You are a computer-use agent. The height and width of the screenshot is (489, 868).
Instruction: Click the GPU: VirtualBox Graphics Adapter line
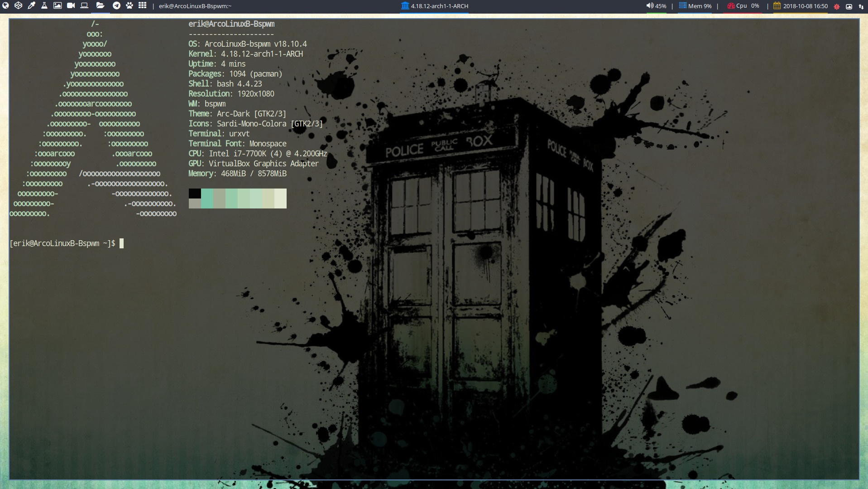pos(254,164)
